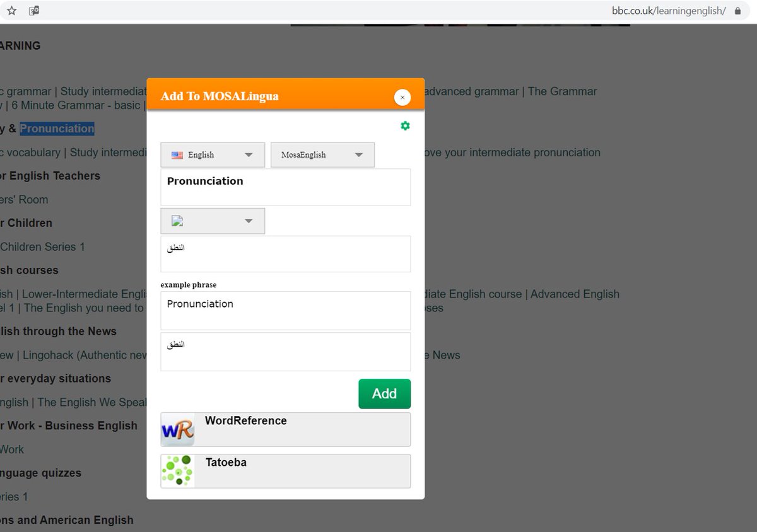Image resolution: width=757 pixels, height=532 pixels.
Task: Open the target language flag dropdown
Action: [213, 221]
